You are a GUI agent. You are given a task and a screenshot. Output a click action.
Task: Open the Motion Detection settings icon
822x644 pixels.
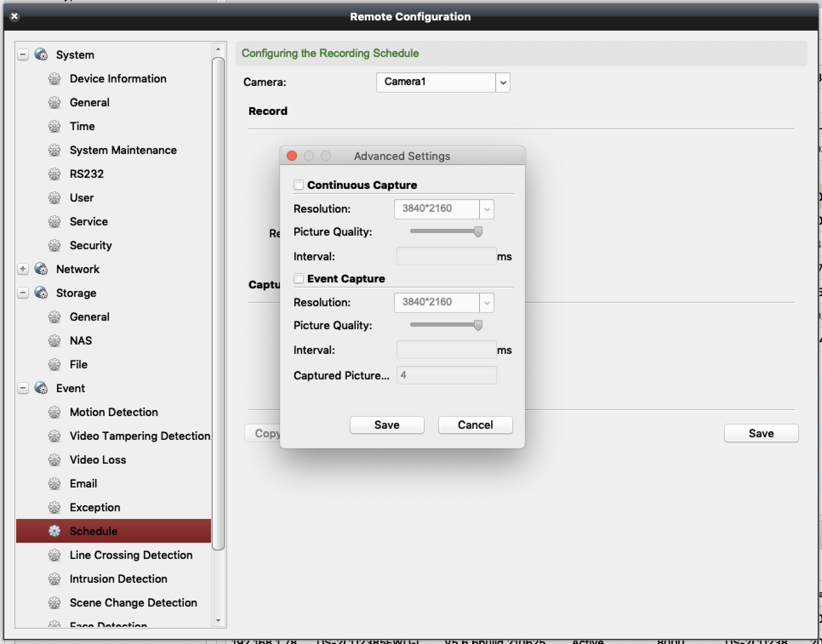click(55, 412)
